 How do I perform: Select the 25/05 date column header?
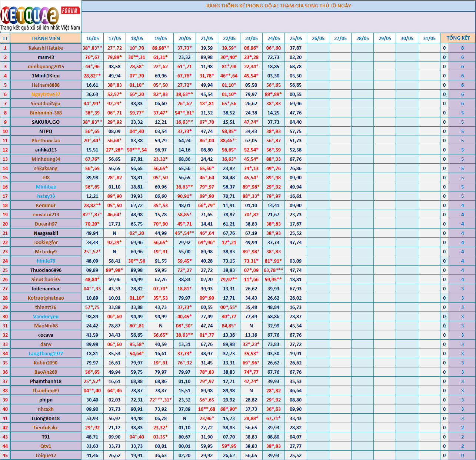[x=296, y=38]
